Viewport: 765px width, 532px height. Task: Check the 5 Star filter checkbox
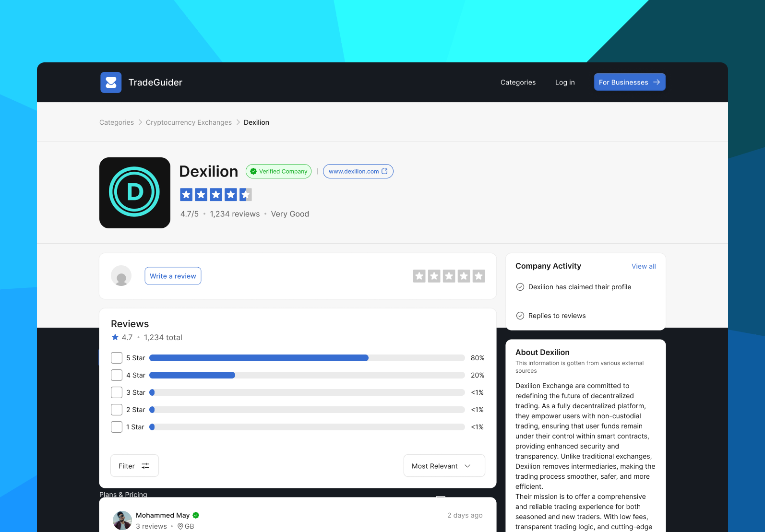coord(117,358)
